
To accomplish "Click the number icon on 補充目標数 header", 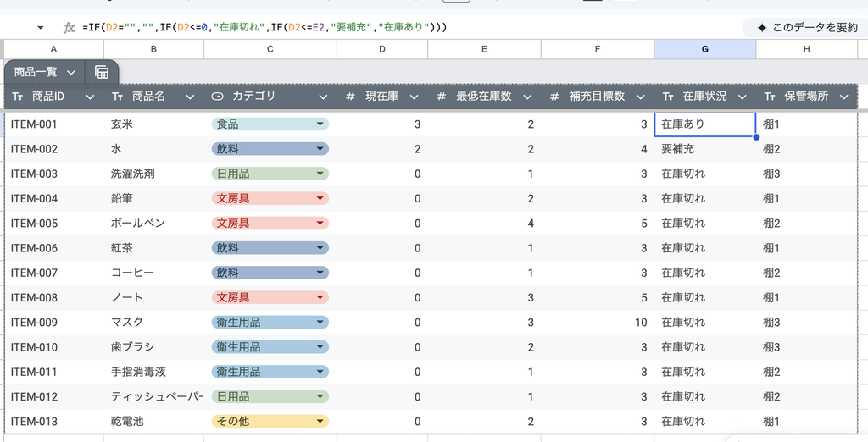I will [554, 97].
